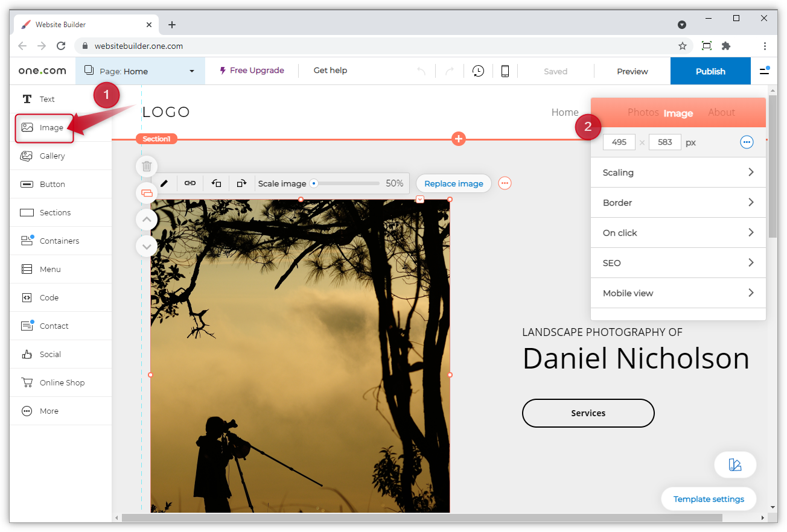Click the orange plus add section button

coord(459,139)
